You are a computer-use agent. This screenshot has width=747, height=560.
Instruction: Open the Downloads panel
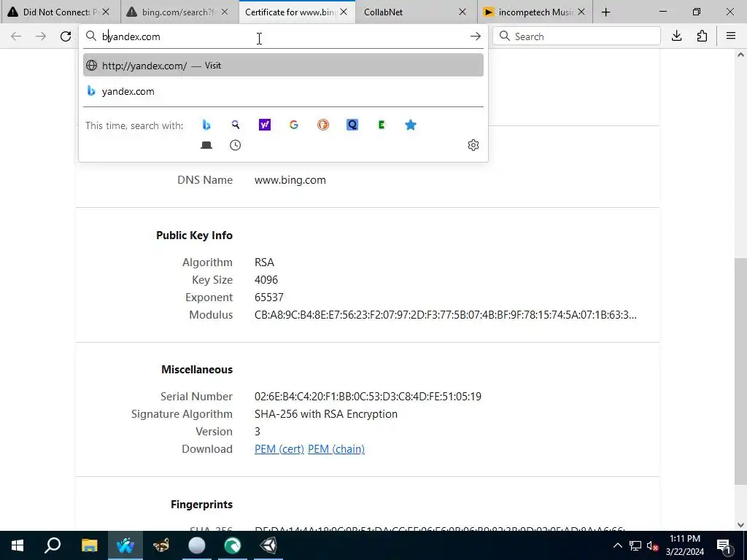pyautogui.click(x=676, y=36)
